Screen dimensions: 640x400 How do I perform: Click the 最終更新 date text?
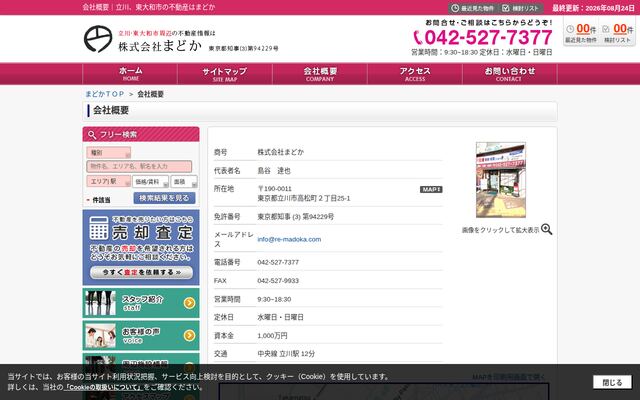[593, 8]
